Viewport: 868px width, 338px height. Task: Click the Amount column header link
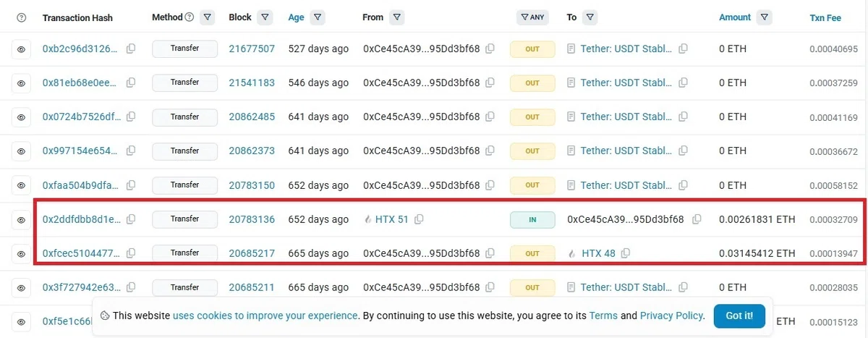[x=735, y=17]
